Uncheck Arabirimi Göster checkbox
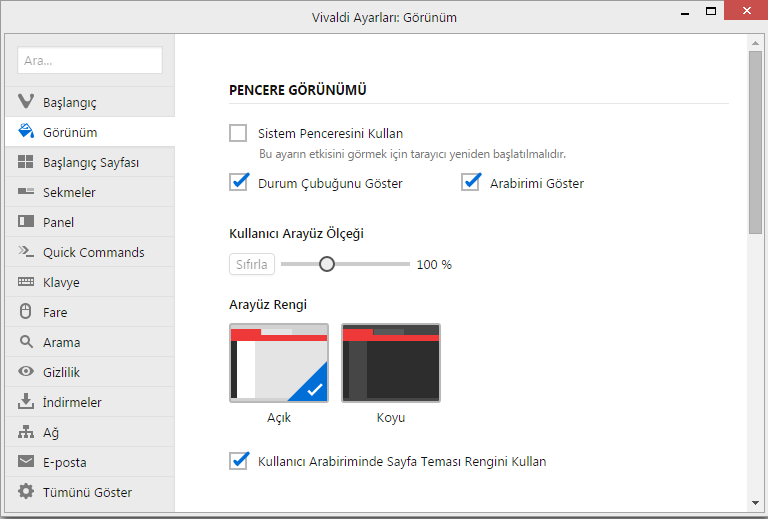This screenshot has height=519, width=768. click(470, 183)
